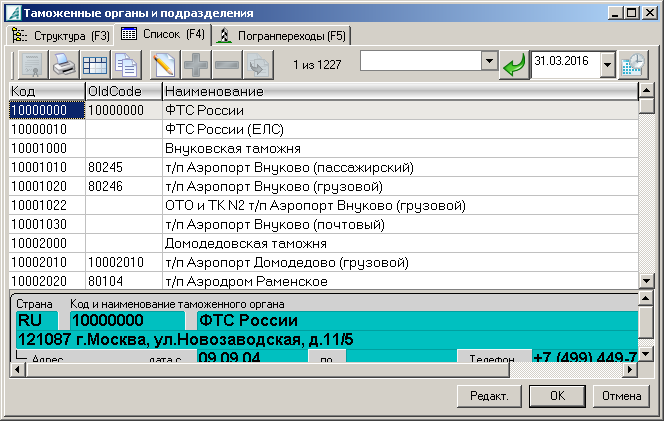Open the 31.03.2016 date dropdown arrow
Screen dimensions: 664x421
pos(608,65)
